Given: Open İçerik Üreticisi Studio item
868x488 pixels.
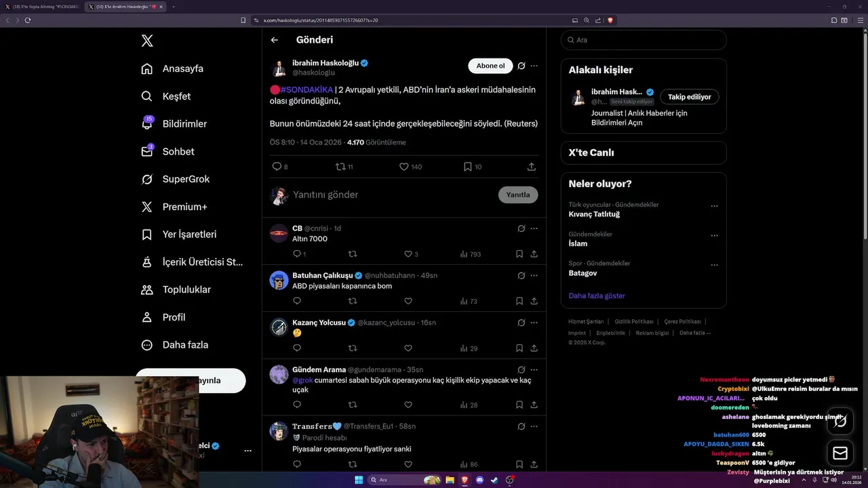Looking at the screenshot, I should tap(193, 262).
